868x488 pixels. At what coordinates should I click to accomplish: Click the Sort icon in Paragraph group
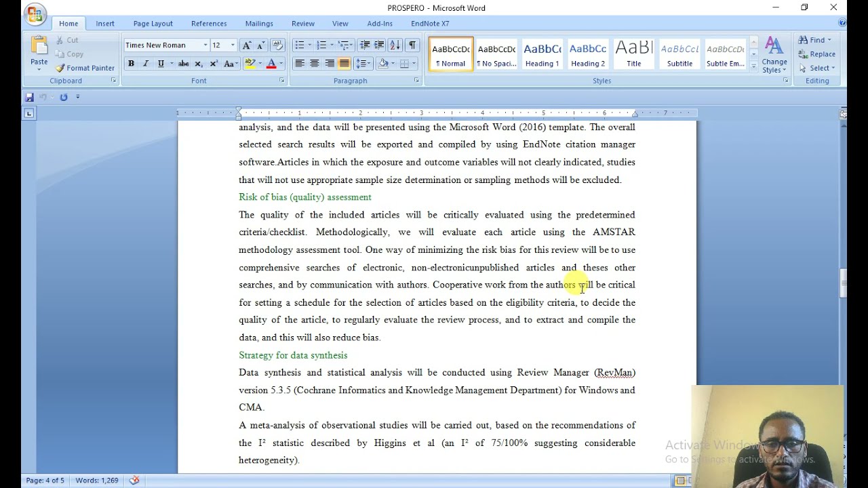pos(395,45)
